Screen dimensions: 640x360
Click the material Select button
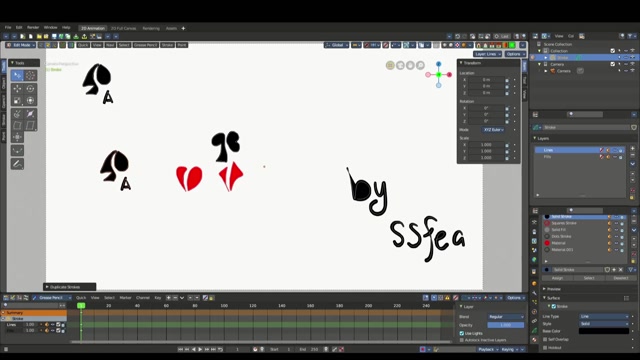tap(589, 278)
